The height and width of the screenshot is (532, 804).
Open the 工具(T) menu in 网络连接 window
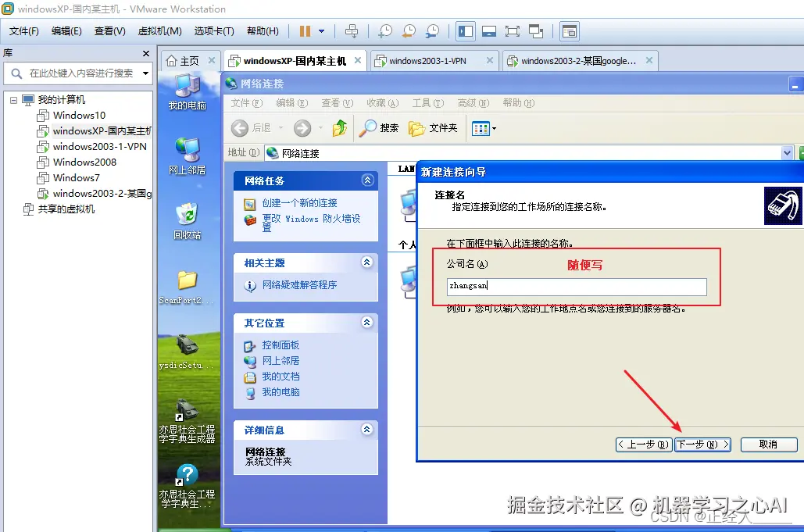[428, 103]
